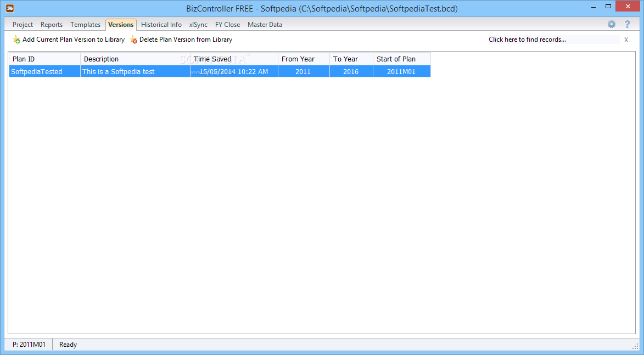The image size is (644, 355).
Task: Click the BizController app icon in title bar
Action: pos(10,8)
